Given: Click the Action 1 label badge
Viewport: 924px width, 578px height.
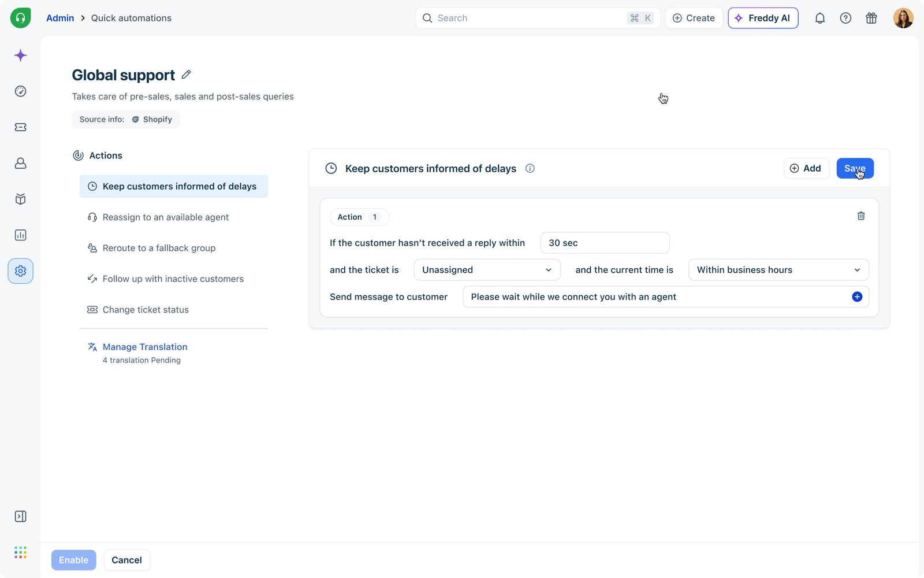Looking at the screenshot, I should pos(359,217).
